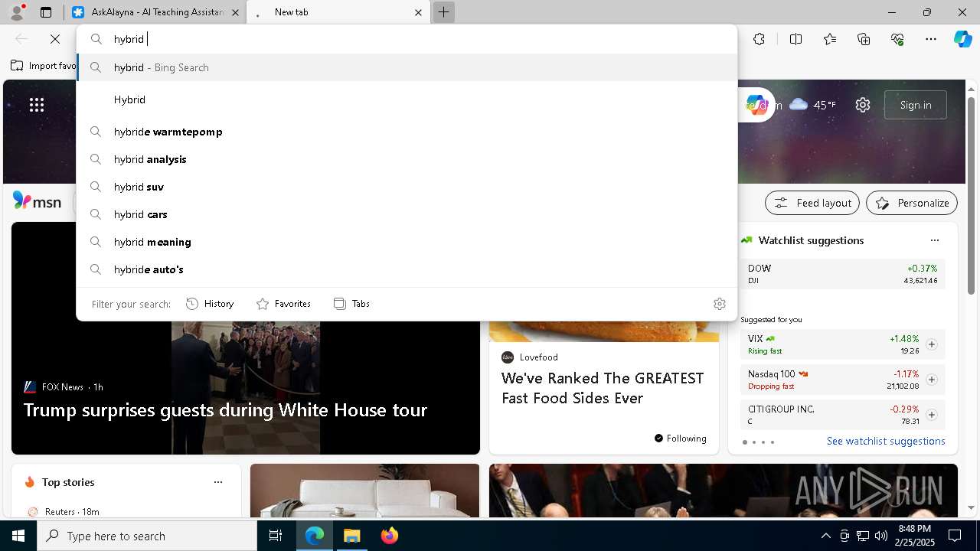Screen dimensions: 980x551
Task: Filter search by Favorites
Action: [283, 304]
